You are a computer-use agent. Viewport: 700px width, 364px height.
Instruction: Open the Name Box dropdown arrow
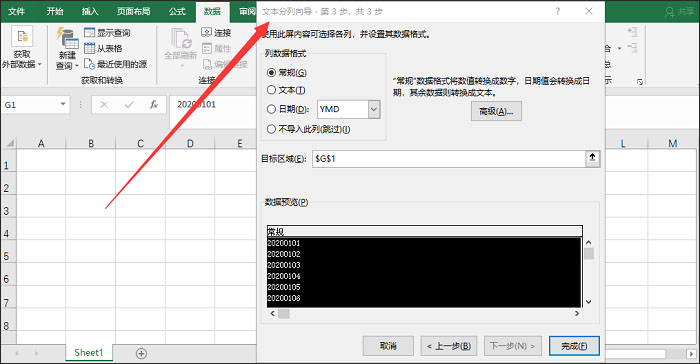[63, 105]
